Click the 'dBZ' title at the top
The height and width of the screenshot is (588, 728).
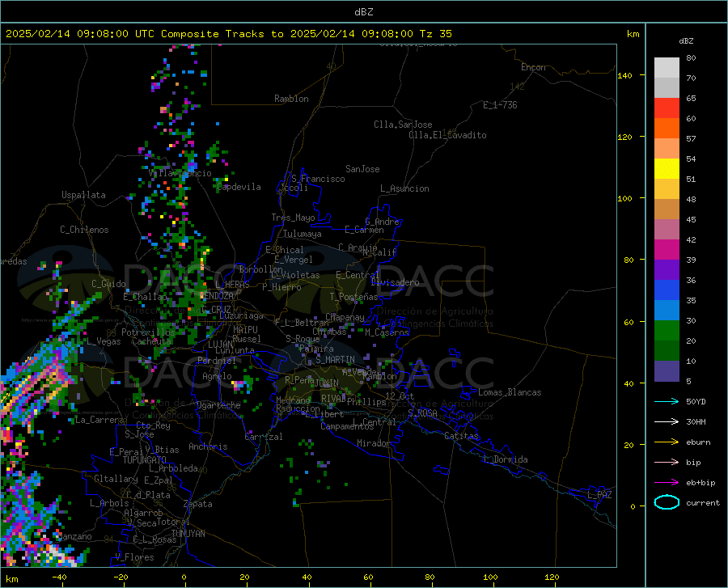(363, 12)
